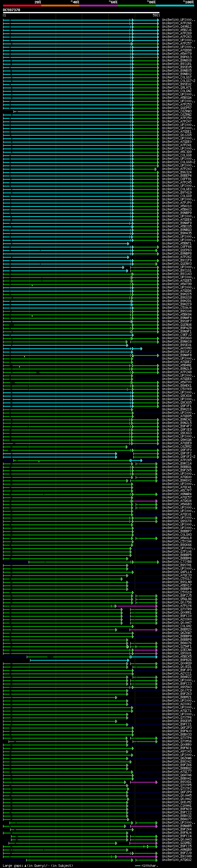Select the UniRef100_A7P250 label
Screen dimensions: 197x868
(177, 118)
